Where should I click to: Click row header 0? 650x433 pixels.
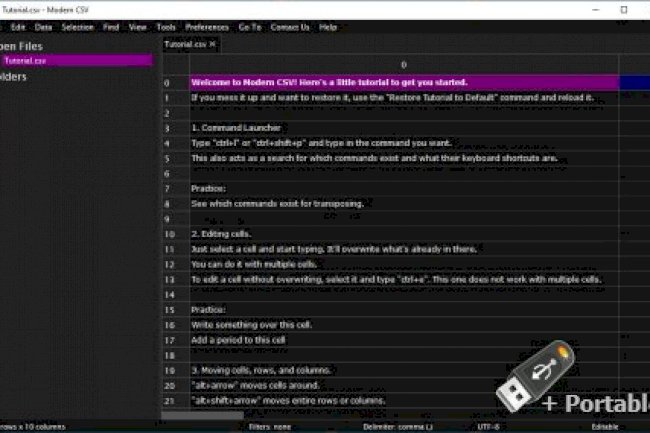click(176, 83)
